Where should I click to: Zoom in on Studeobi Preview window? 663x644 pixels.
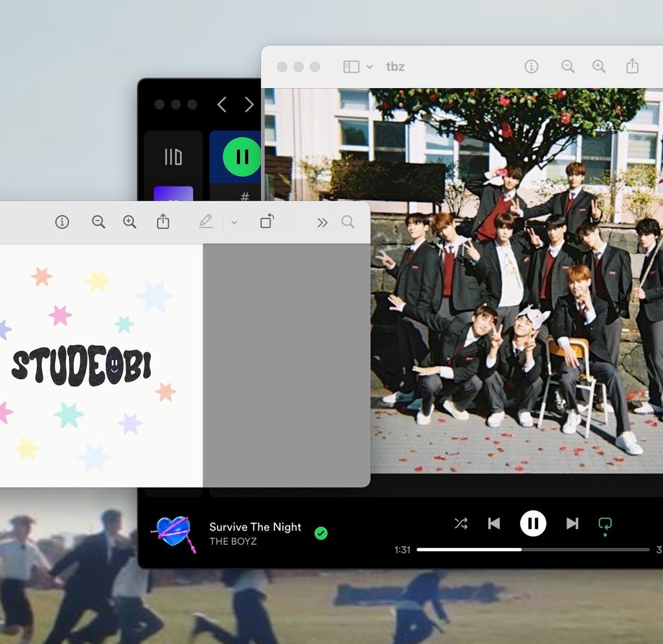coord(129,222)
